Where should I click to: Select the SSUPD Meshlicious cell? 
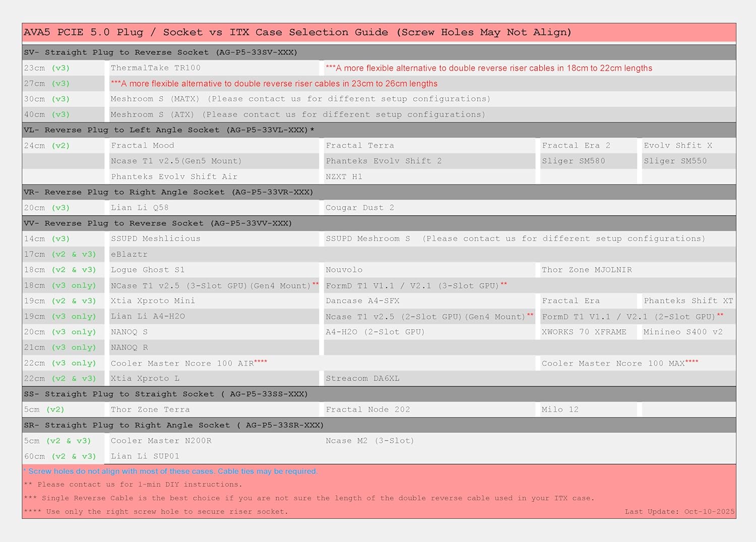point(156,239)
